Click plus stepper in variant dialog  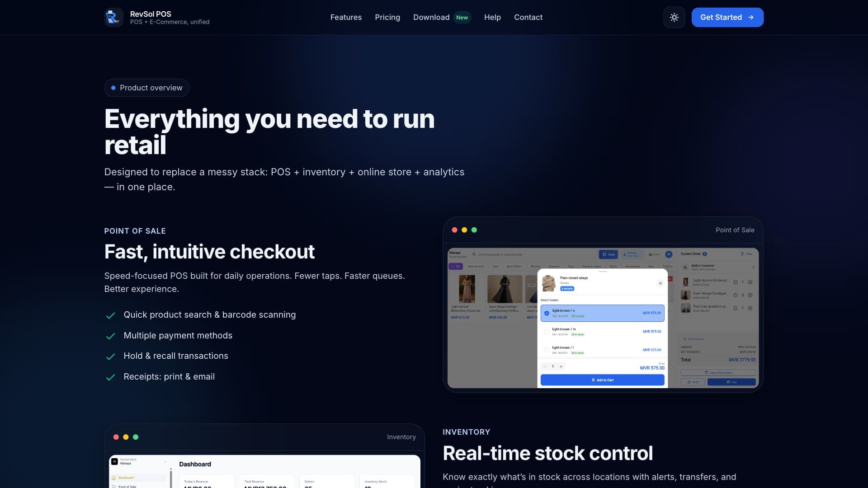tap(561, 366)
